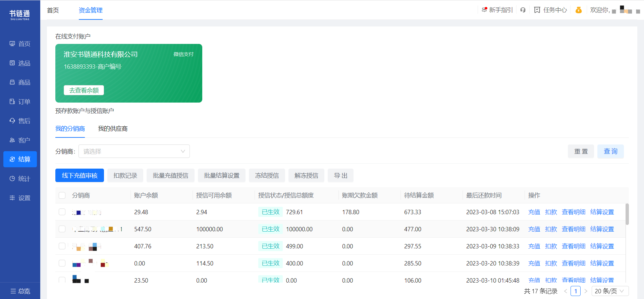644x299 pixels.
Task: Open 客户 icon in sidebar
Action: point(12,140)
